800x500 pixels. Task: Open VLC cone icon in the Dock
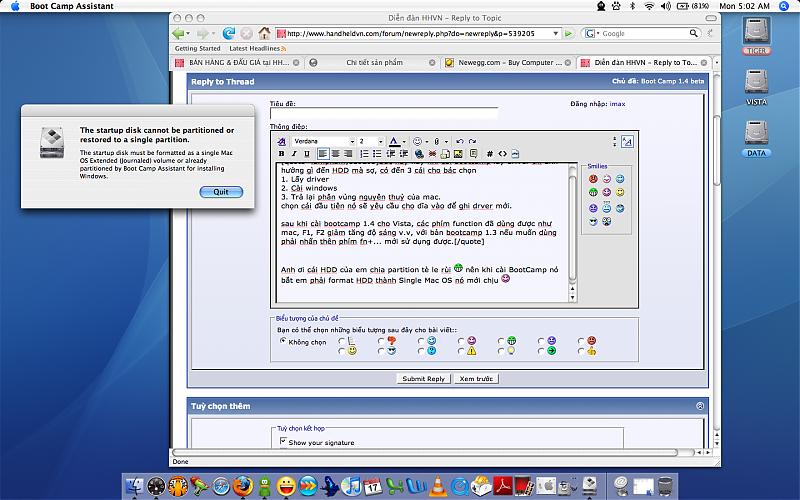pos(437,487)
